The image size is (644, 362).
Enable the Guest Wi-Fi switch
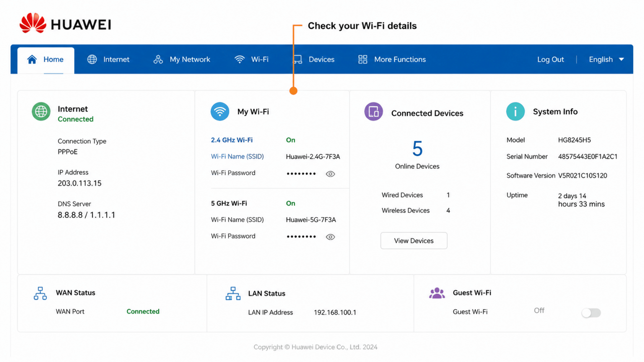coord(591,313)
